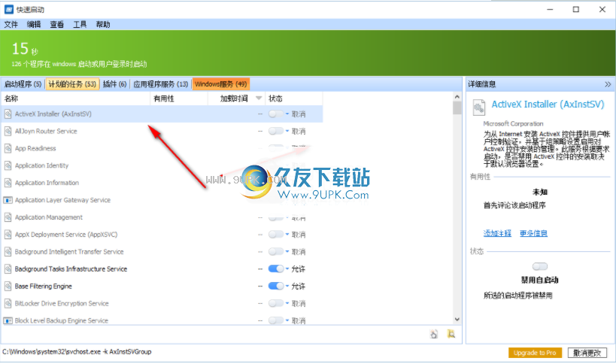
Task: Click the yellow search icon below the list
Action: (x=451, y=334)
